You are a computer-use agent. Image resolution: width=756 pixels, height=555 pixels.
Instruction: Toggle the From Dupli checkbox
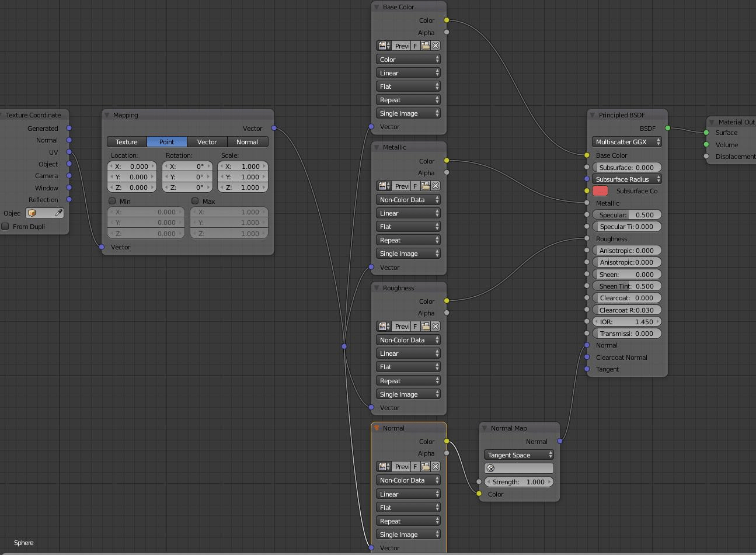click(x=5, y=227)
